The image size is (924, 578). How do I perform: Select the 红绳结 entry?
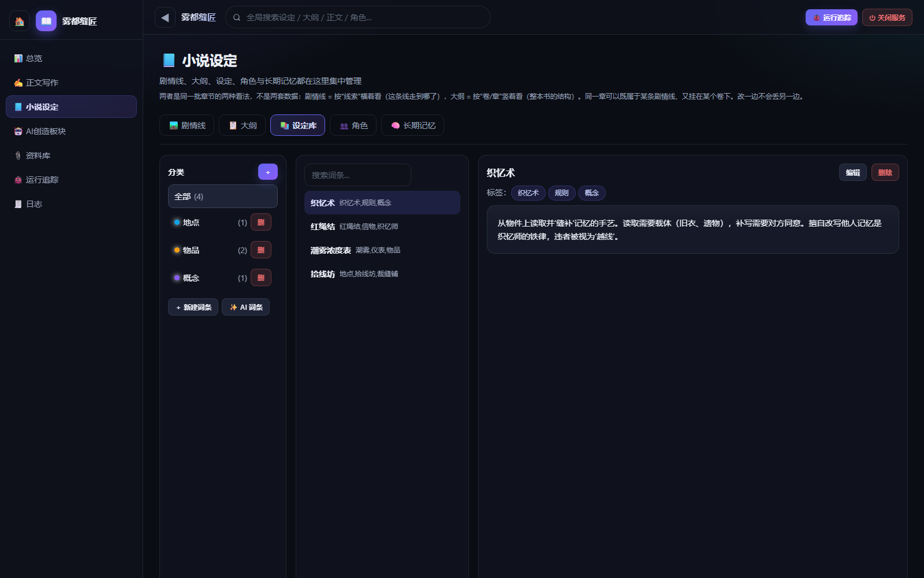click(382, 227)
